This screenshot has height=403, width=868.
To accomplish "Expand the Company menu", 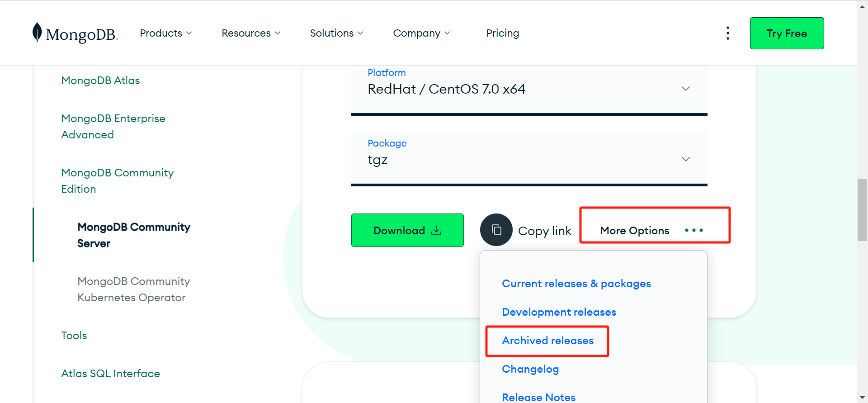I will pos(421,33).
